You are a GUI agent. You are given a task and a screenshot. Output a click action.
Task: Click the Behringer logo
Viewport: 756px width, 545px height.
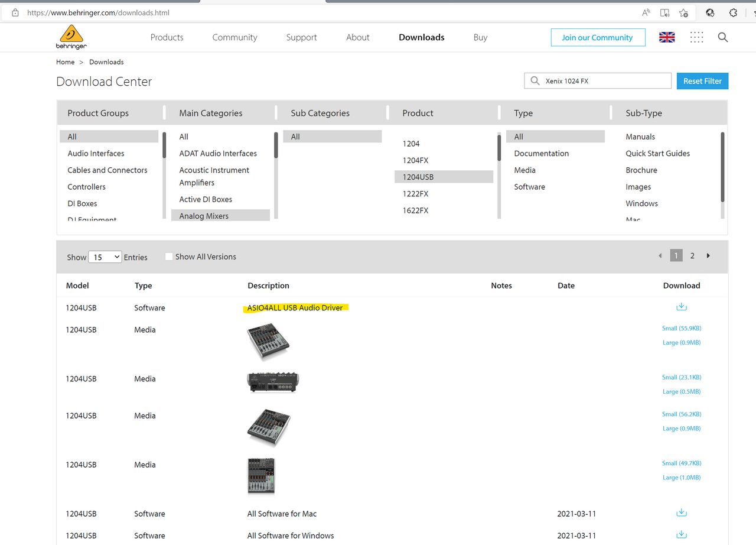click(71, 37)
